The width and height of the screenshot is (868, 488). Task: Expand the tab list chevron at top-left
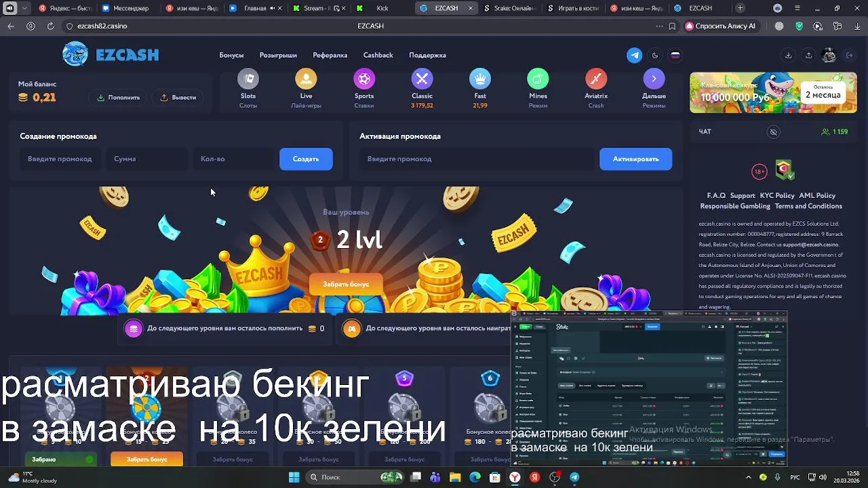[x=25, y=8]
